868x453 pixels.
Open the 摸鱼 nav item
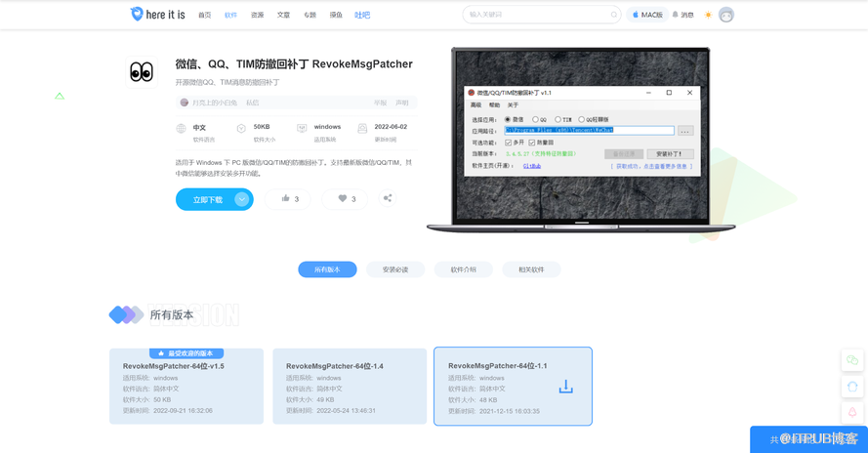[x=336, y=15]
